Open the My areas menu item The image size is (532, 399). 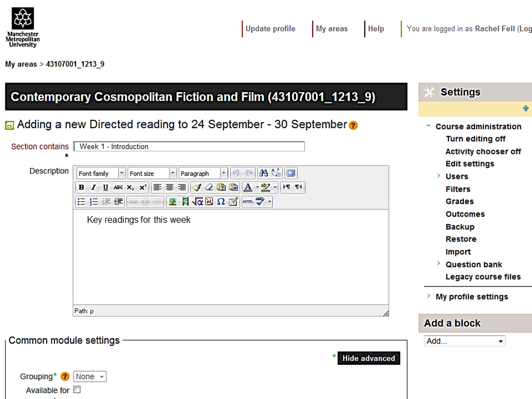click(331, 29)
